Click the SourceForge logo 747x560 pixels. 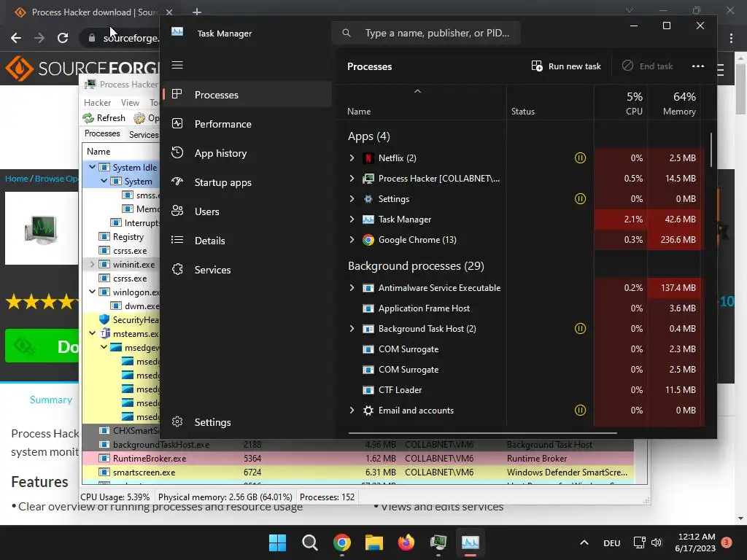[x=82, y=69]
